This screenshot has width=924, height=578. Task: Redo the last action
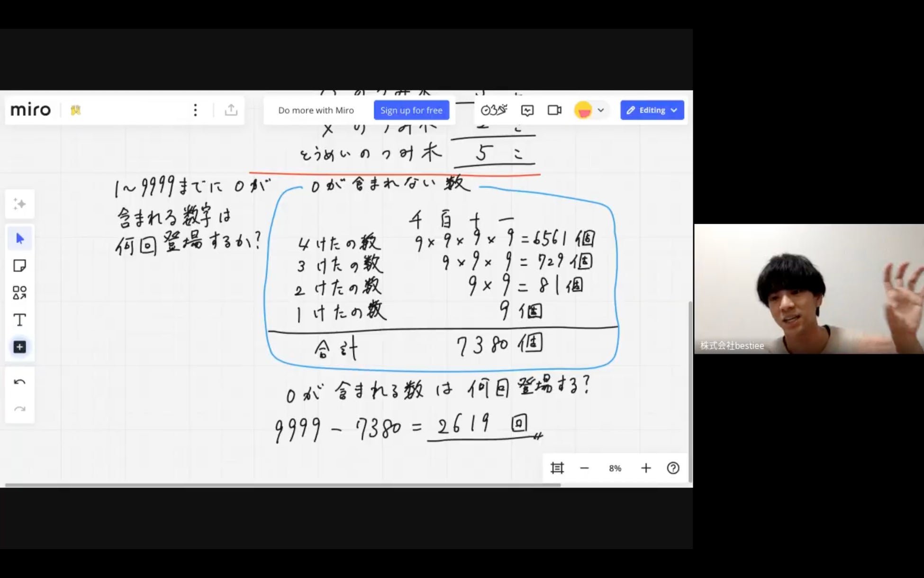pyautogui.click(x=19, y=409)
